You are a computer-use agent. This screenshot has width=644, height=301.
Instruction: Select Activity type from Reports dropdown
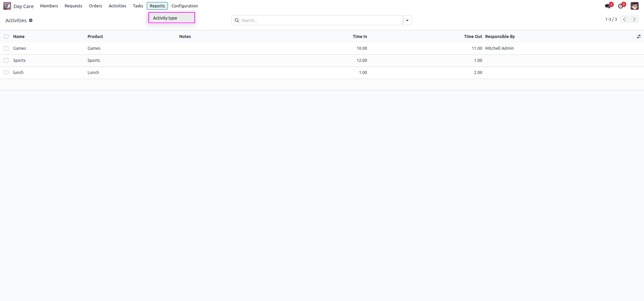tap(172, 18)
